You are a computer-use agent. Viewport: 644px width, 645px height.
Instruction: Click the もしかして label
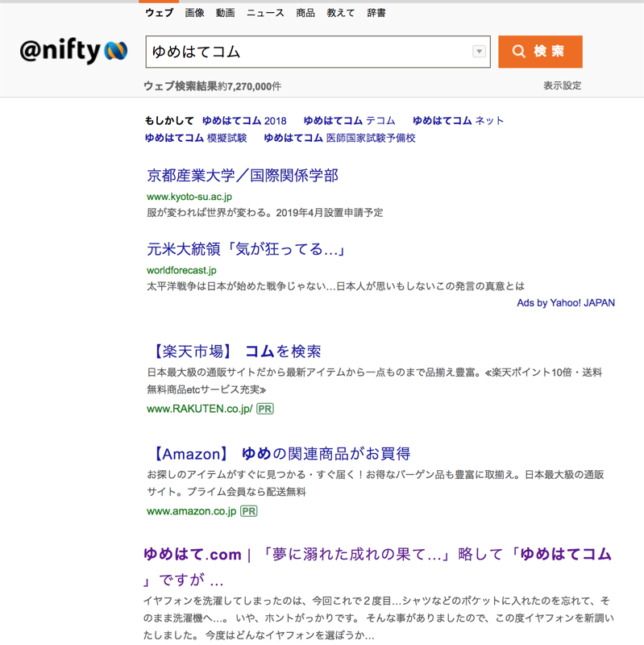(x=169, y=120)
